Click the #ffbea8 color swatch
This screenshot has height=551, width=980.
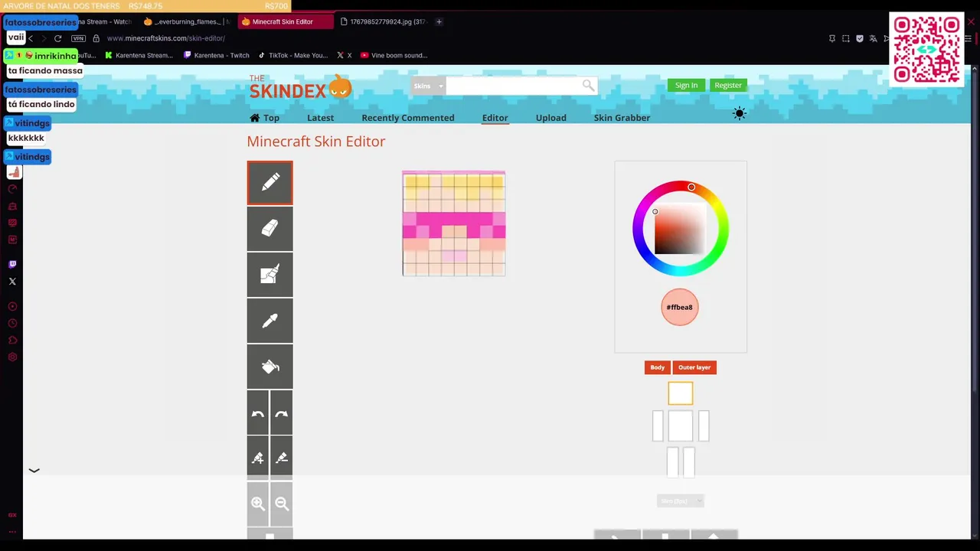[680, 307]
